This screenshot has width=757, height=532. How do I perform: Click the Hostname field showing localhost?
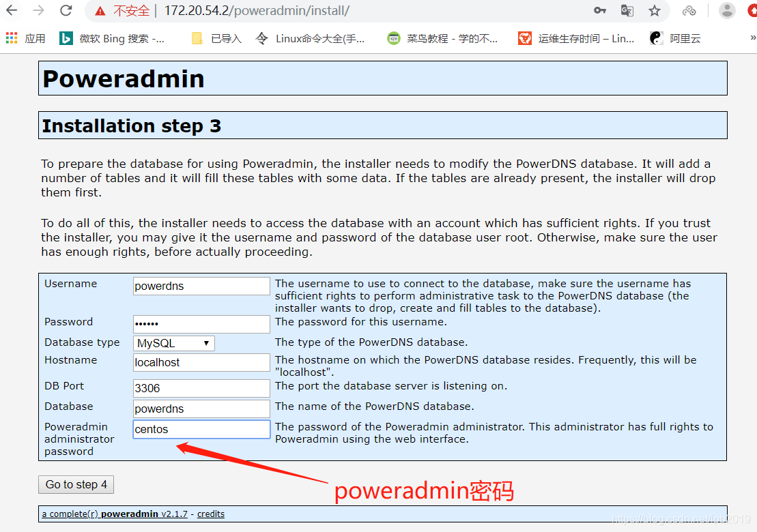[201, 362]
